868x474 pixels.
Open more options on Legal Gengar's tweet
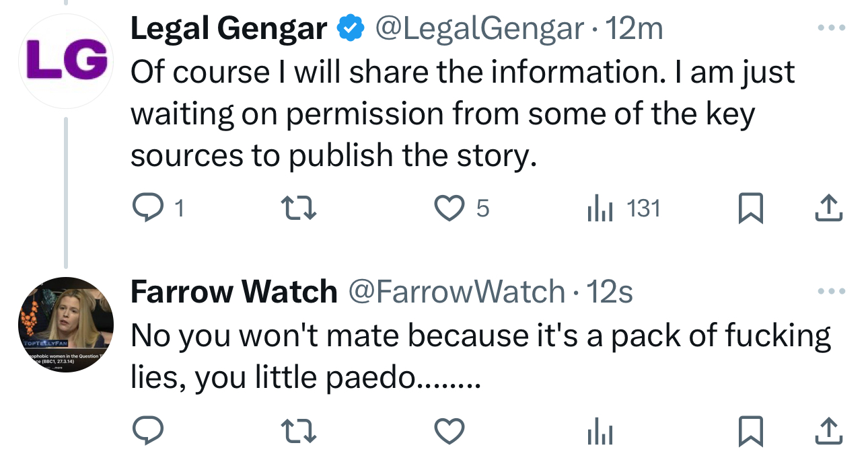click(x=829, y=28)
